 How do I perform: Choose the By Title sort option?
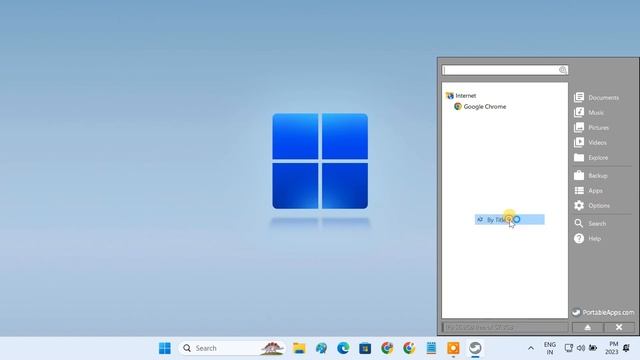[x=509, y=220]
